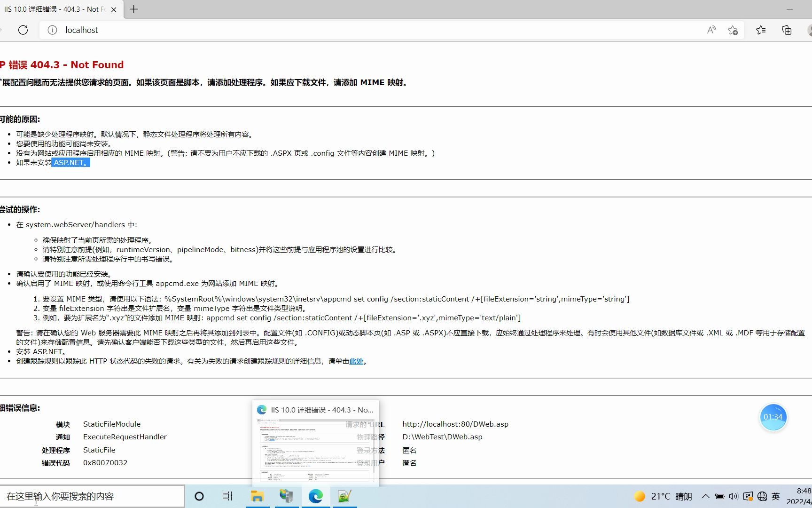Open the green notepad taskbar app
This screenshot has width=812, height=508.
coord(345,496)
